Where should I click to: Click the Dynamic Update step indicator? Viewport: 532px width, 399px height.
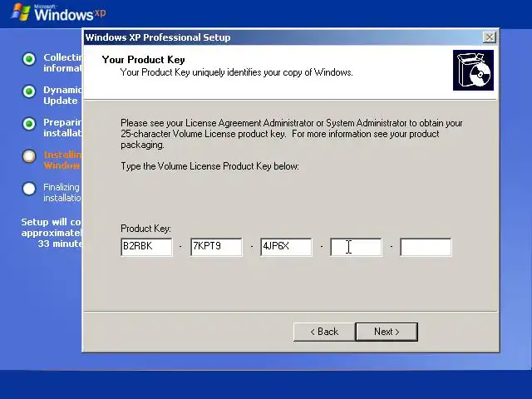coord(29,91)
